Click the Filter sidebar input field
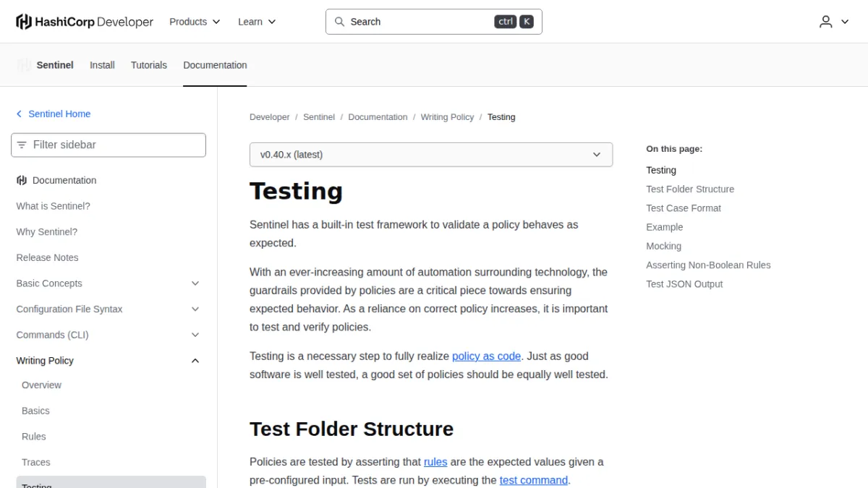Viewport: 868px width, 488px height. pyautogui.click(x=109, y=145)
